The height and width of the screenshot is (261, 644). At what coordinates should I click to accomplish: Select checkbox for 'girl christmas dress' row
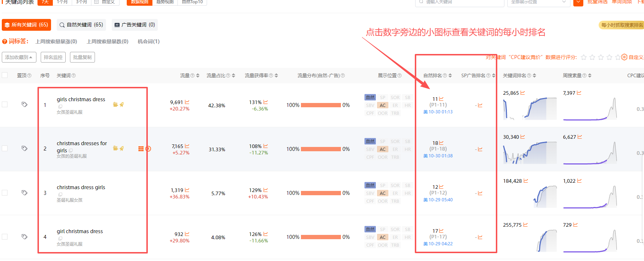pyautogui.click(x=5, y=236)
